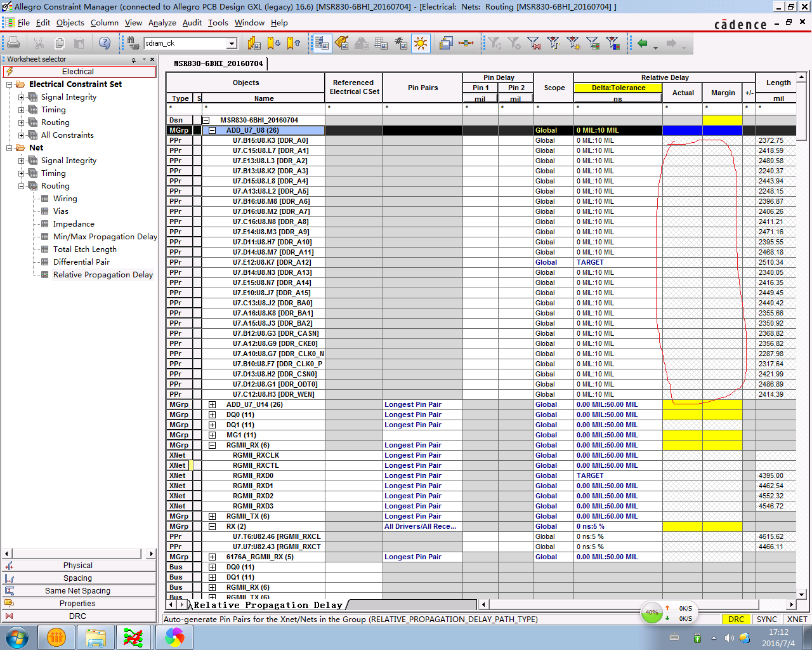The image size is (812, 650).
Task: Click the scissors Cut icon
Action: 39,43
